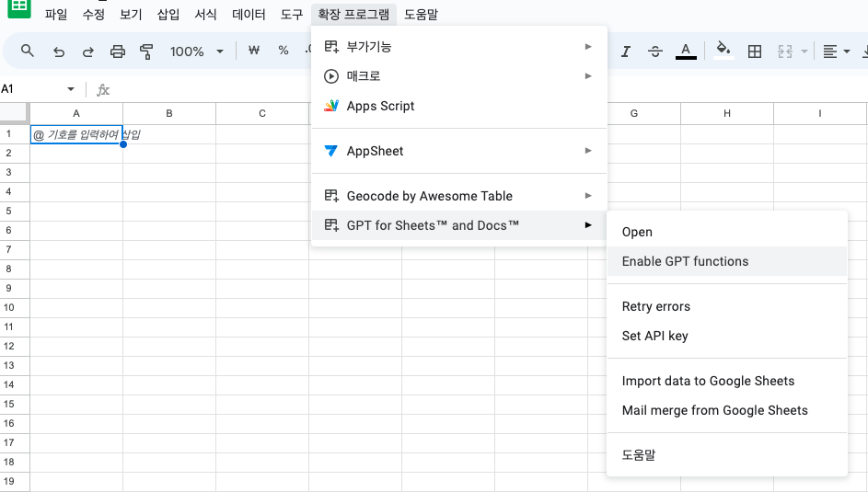Open the 서식 menu

(206, 15)
